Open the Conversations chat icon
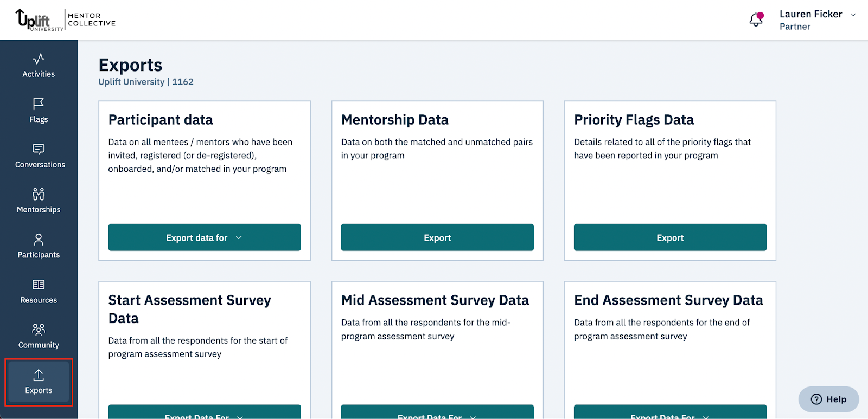 (x=39, y=149)
